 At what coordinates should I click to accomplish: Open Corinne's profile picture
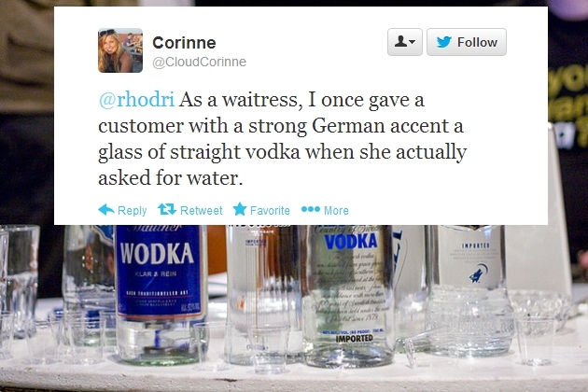[x=120, y=50]
